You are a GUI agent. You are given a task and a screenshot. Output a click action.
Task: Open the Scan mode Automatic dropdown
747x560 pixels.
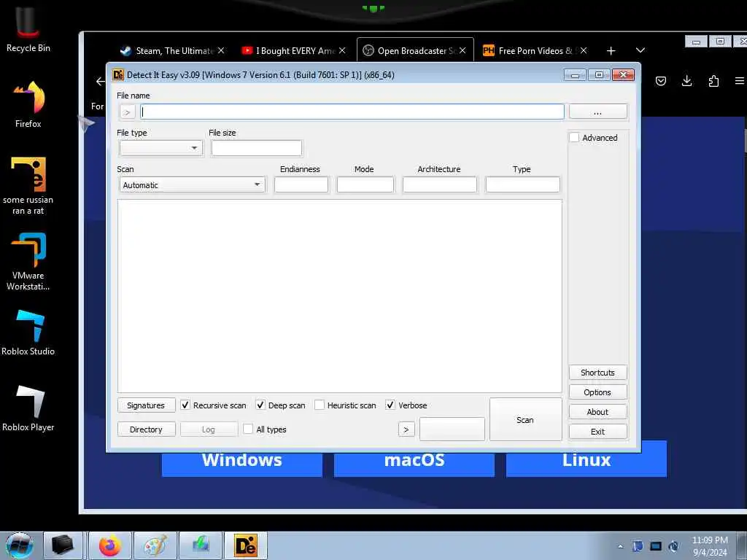pos(193,184)
